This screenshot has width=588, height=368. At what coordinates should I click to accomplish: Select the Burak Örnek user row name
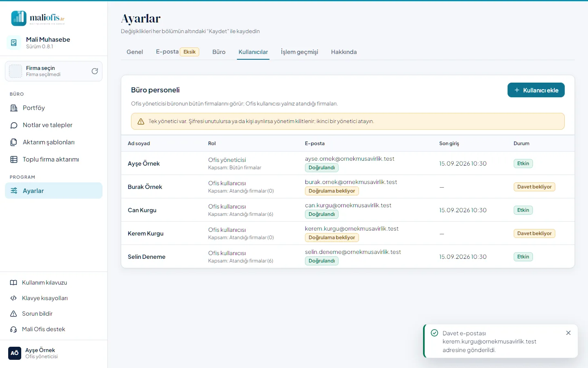[x=145, y=187]
